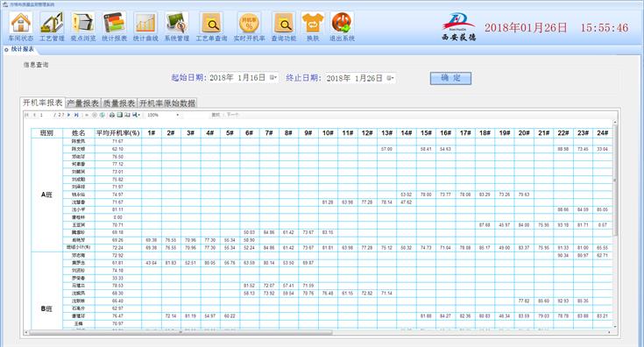
Task: Select the 统计报表 document tab
Action: click(x=23, y=49)
